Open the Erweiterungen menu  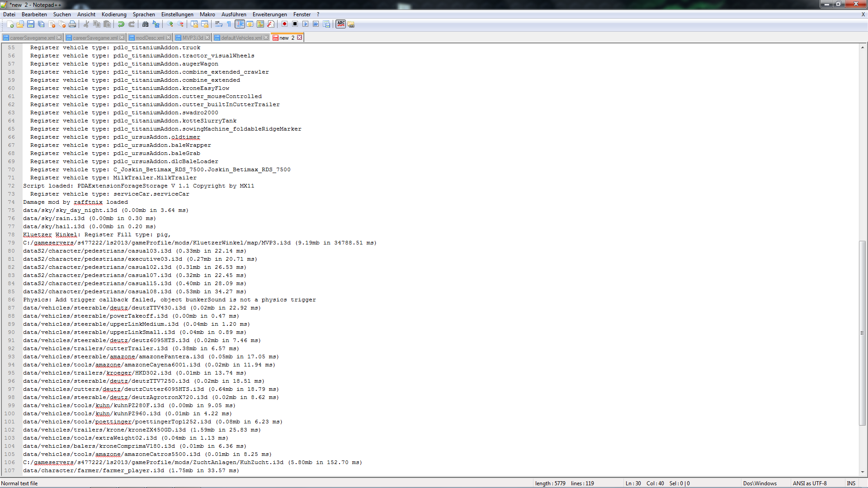[270, 14]
